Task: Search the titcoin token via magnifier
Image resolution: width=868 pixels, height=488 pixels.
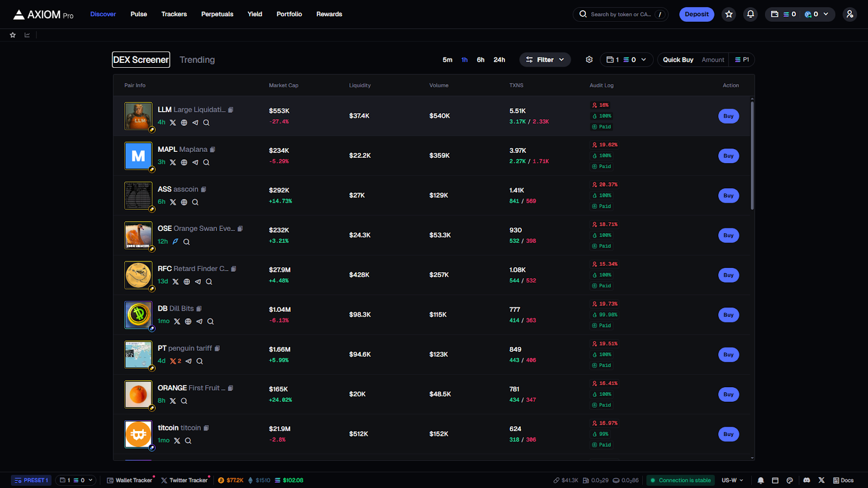Action: pos(188,441)
